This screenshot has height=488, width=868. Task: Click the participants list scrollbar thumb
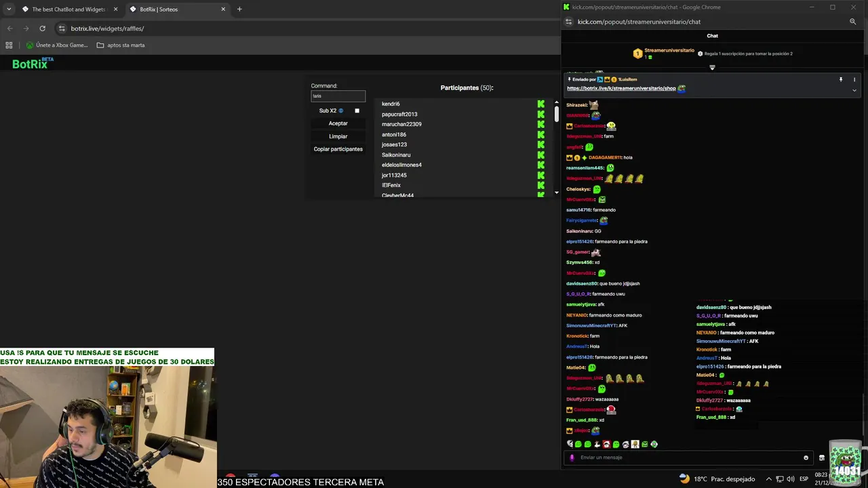557,114
